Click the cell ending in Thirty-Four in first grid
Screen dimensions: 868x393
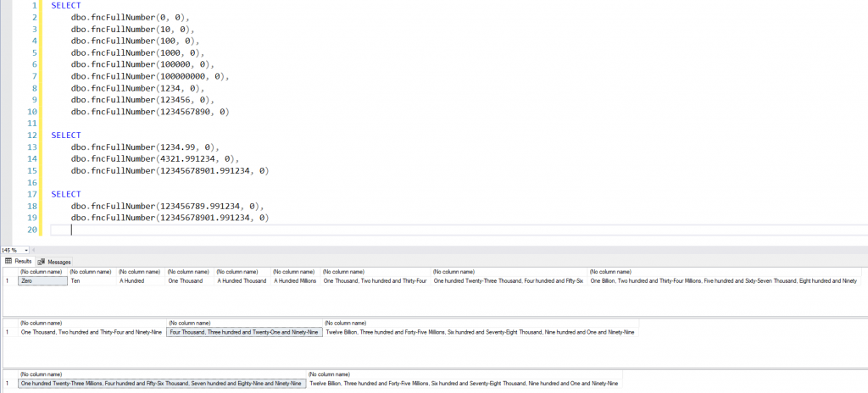click(x=376, y=281)
